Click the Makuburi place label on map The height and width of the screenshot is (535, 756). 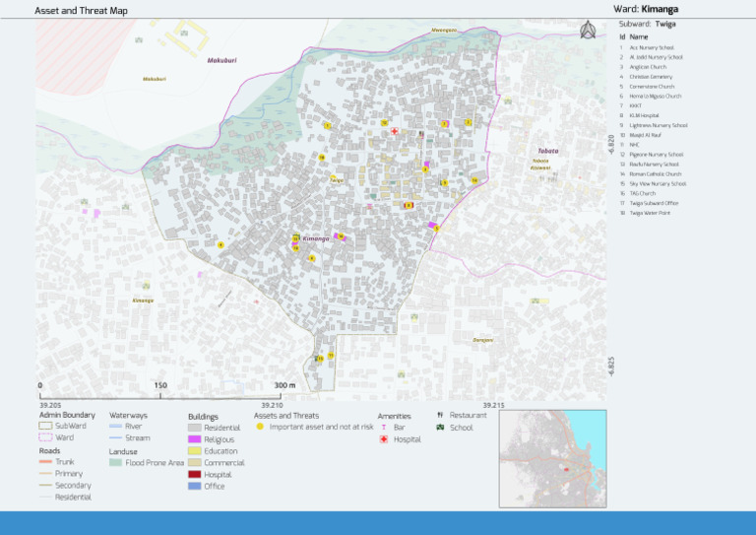(222, 60)
